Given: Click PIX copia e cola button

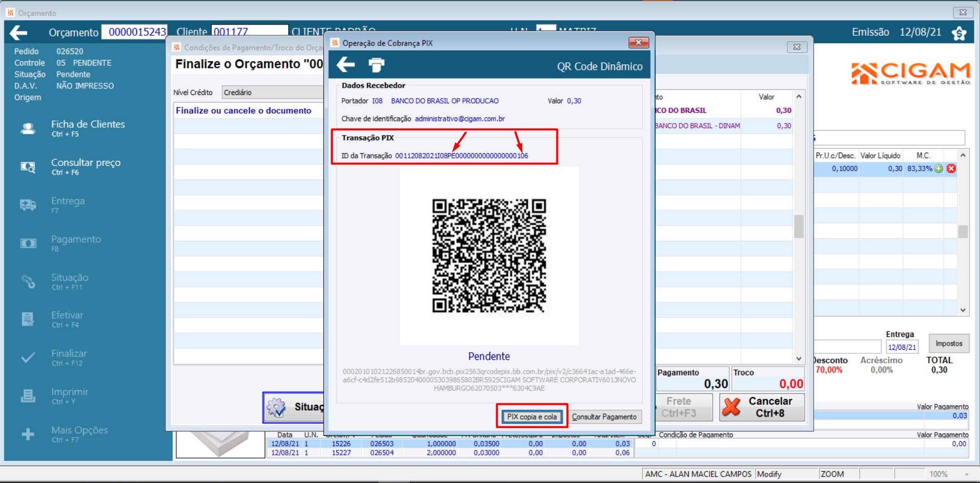Looking at the screenshot, I should point(532,417).
